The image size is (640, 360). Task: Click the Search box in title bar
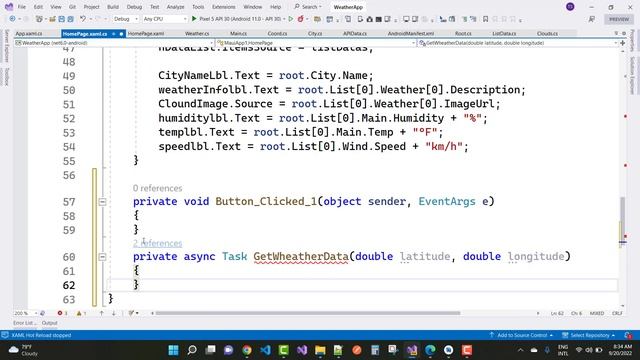pos(308,7)
